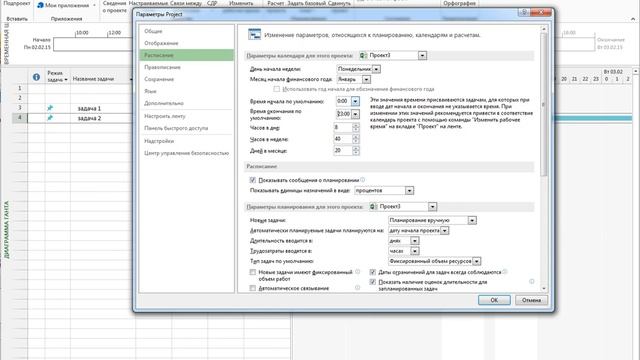Click the dialog vertical scrollbar thumb

tap(543, 104)
